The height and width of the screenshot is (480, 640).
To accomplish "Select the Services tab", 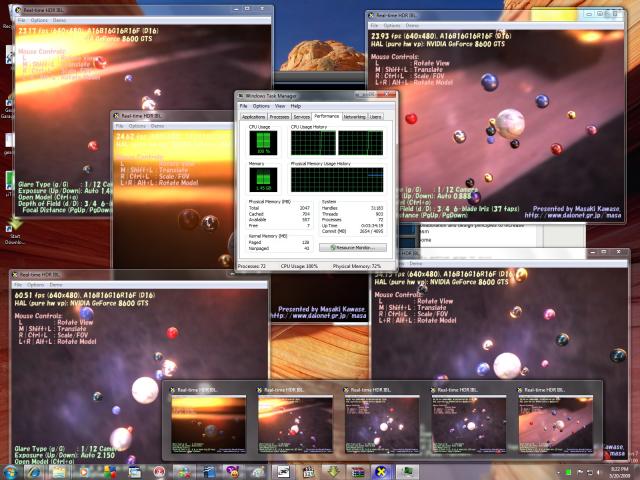I will pyautogui.click(x=303, y=117).
